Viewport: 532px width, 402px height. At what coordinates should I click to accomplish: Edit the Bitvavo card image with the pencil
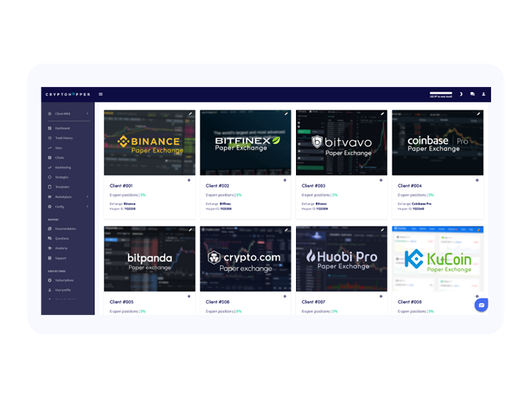pos(382,114)
